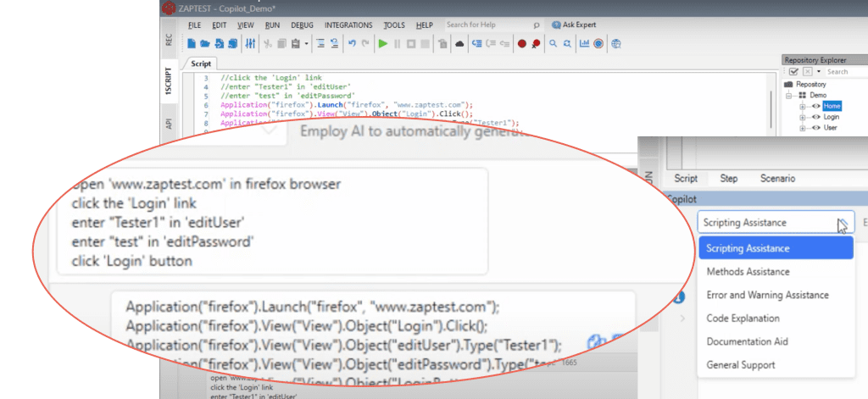Click the Repository Explorer X button
868x399 pixels.
(x=808, y=72)
